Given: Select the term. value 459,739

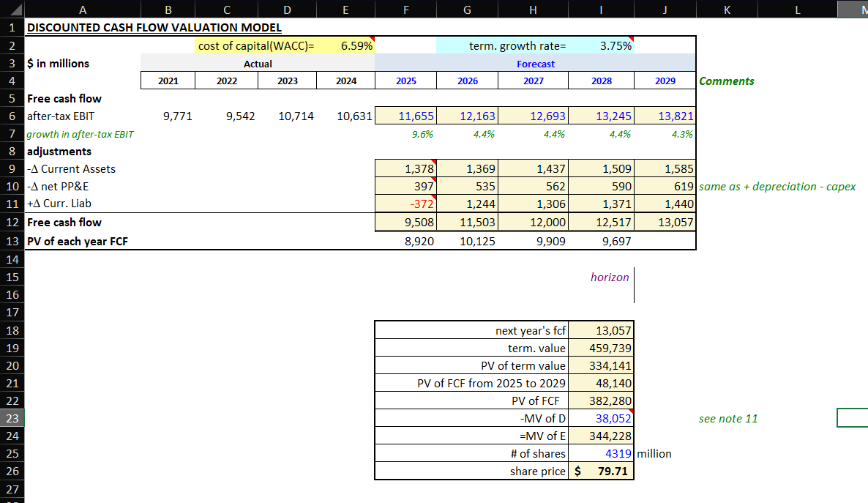Looking at the screenshot, I should [x=601, y=348].
